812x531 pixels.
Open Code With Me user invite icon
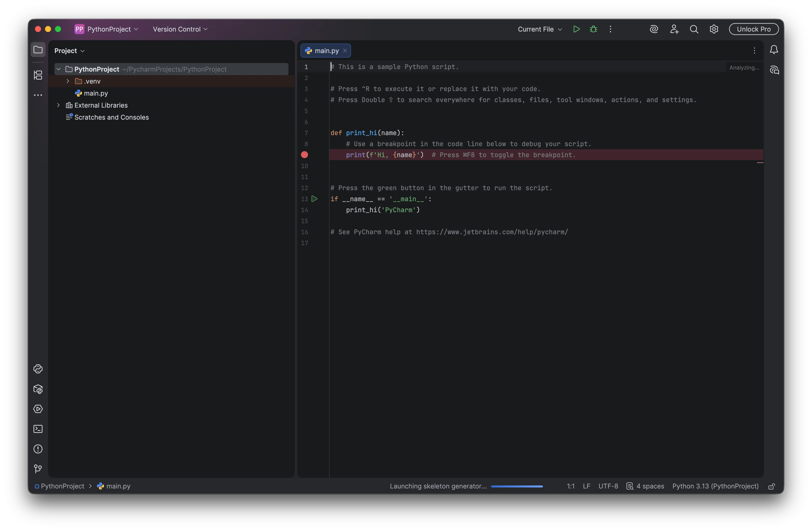pos(674,29)
